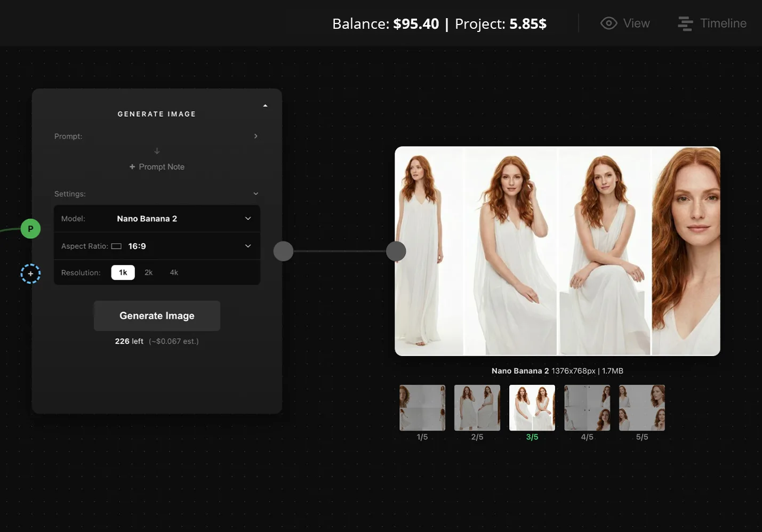Click the image node input port
Viewport: 762px width, 532px height.
396,251
